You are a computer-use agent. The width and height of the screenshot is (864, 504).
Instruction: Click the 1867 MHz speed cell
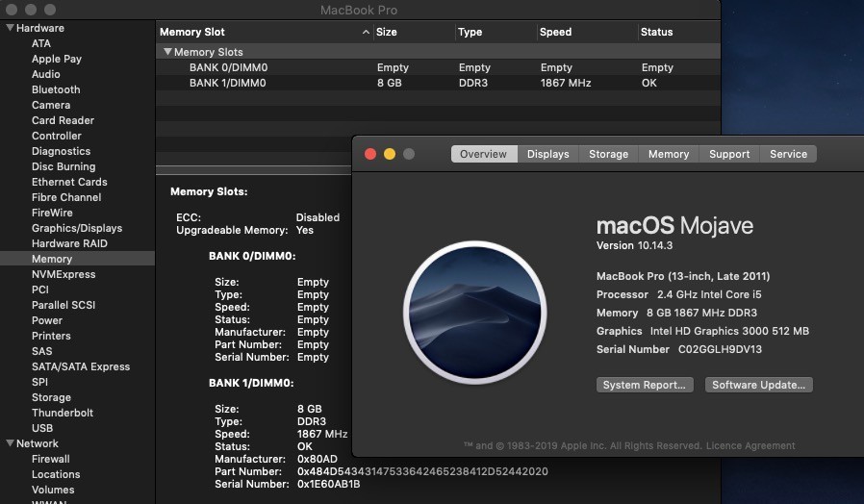pyautogui.click(x=566, y=83)
